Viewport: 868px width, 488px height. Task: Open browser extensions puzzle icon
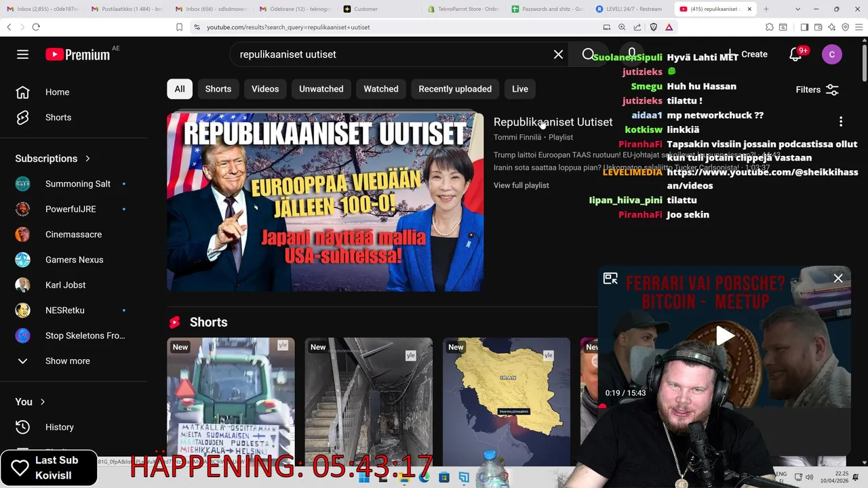(x=769, y=27)
